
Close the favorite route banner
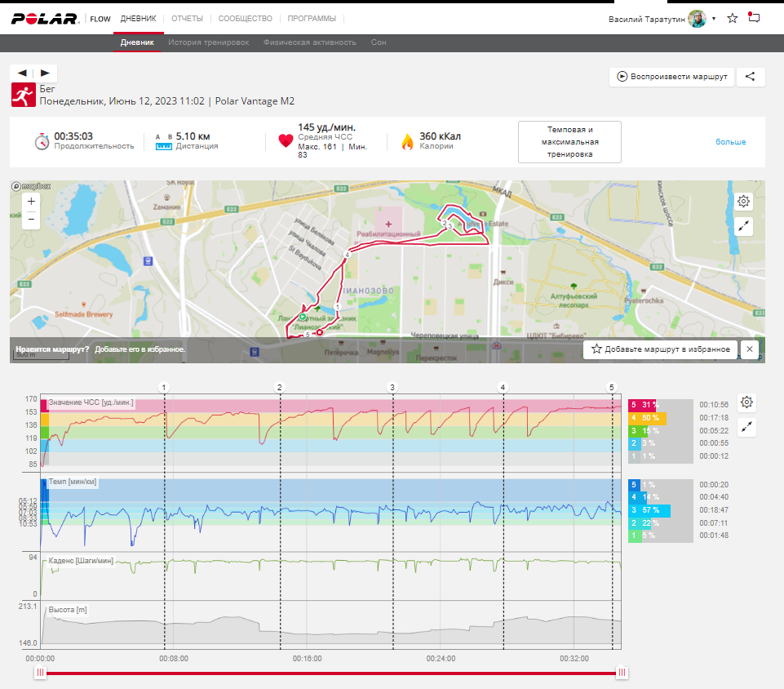tap(750, 349)
